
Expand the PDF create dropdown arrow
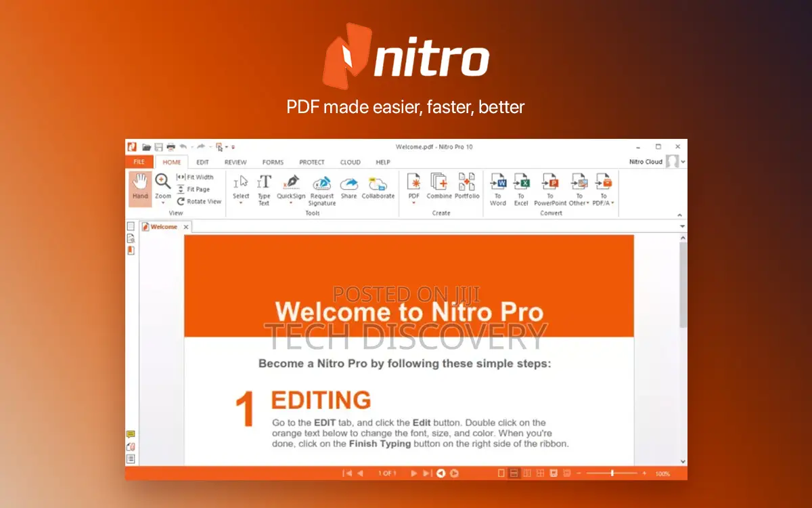click(413, 203)
